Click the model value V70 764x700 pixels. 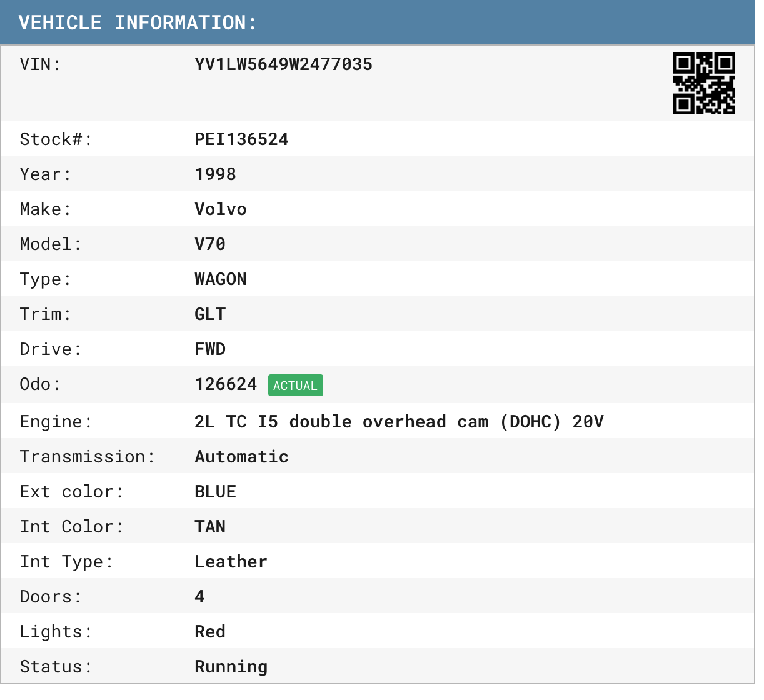tap(210, 244)
